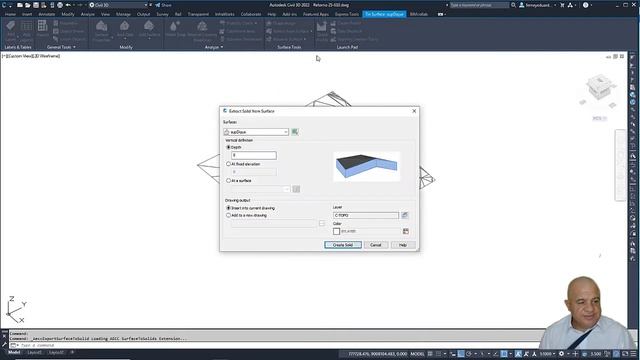Open the Surface dropdown in the dialog
640x360 pixels.
coord(256,132)
